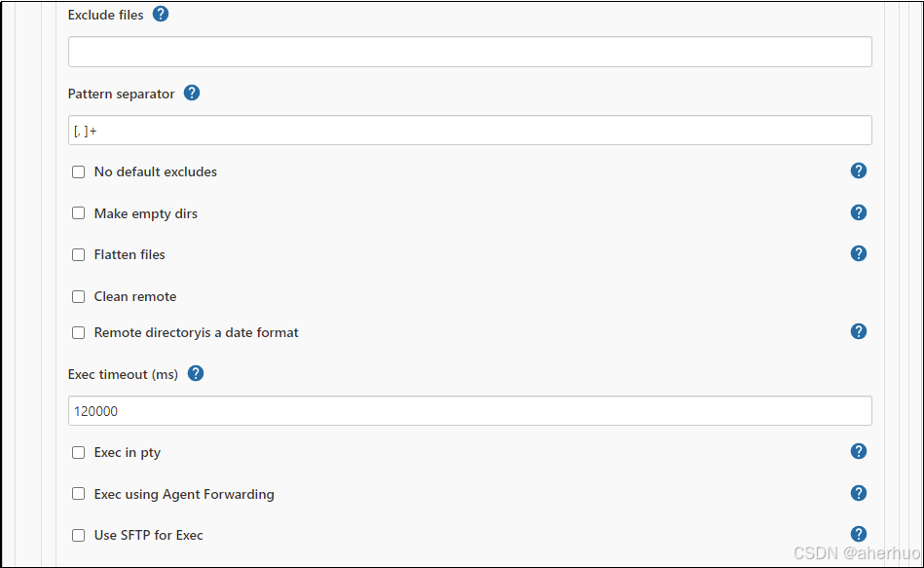Screen dimensions: 924x568
Task: Check Exec using Agent Forwarding
Action: click(78, 494)
